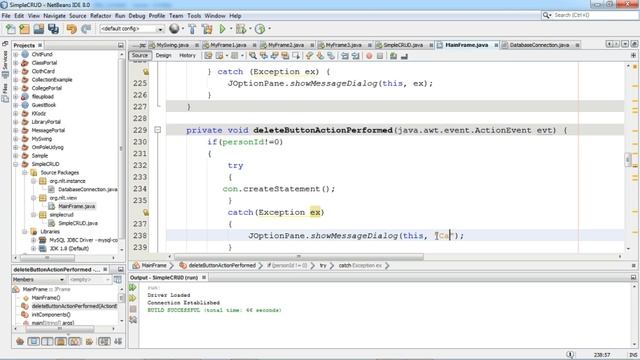Click the Save All toolbar icon
Image resolution: width=640 pixels, height=360 pixels.
53,29
